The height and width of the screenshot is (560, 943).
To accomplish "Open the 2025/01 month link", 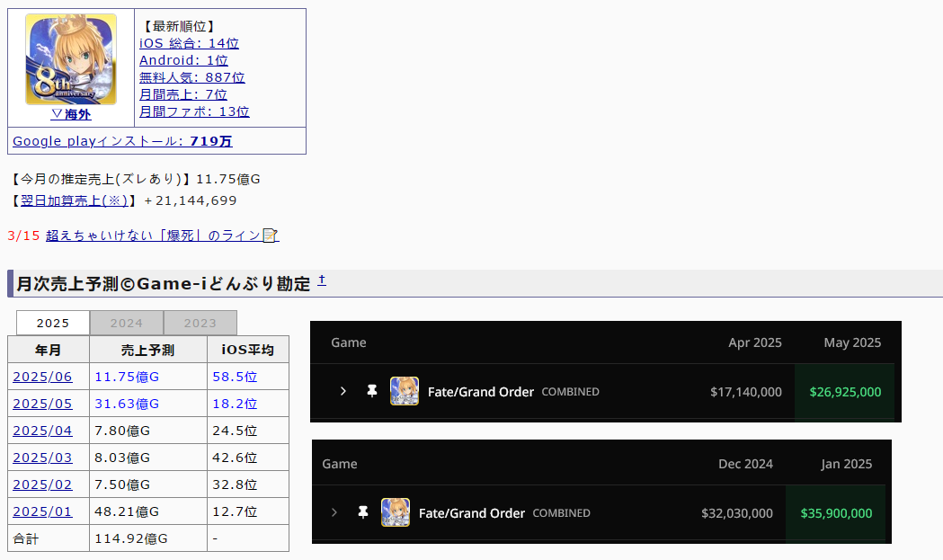I will click(42, 511).
